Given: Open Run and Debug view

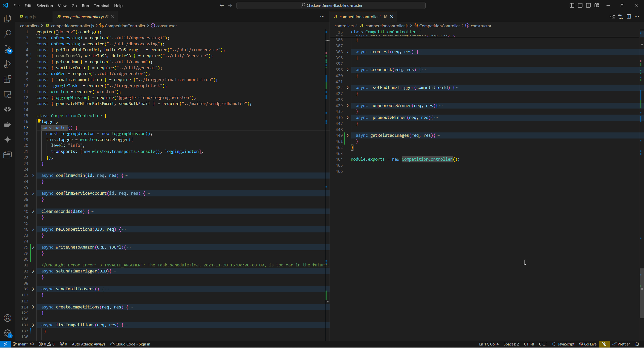Looking at the screenshot, I should (8, 64).
